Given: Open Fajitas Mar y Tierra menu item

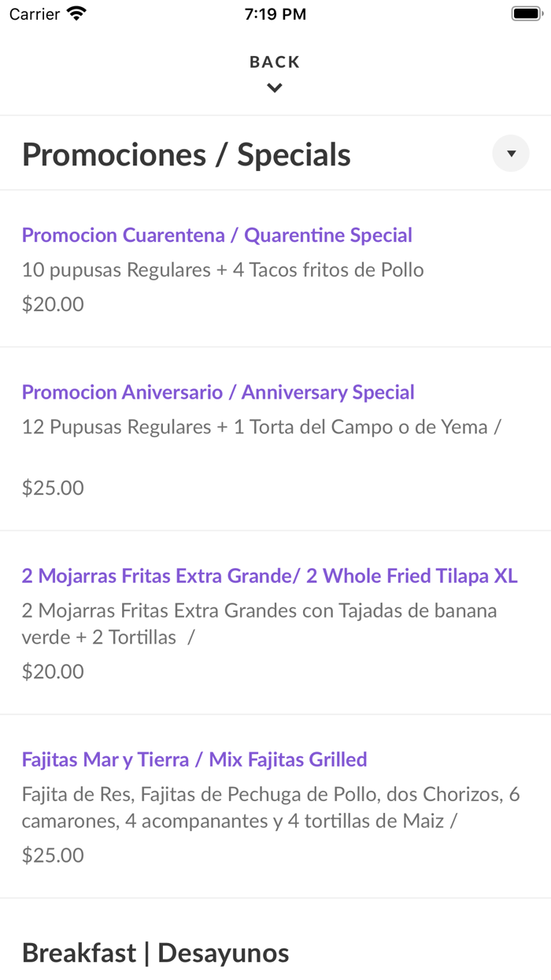Looking at the screenshot, I should (194, 759).
